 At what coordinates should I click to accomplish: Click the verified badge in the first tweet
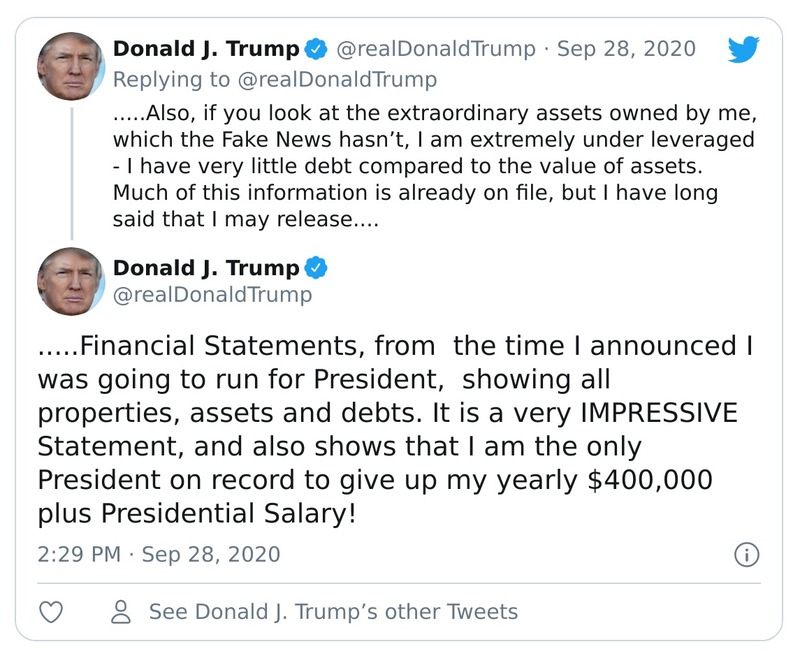(315, 47)
